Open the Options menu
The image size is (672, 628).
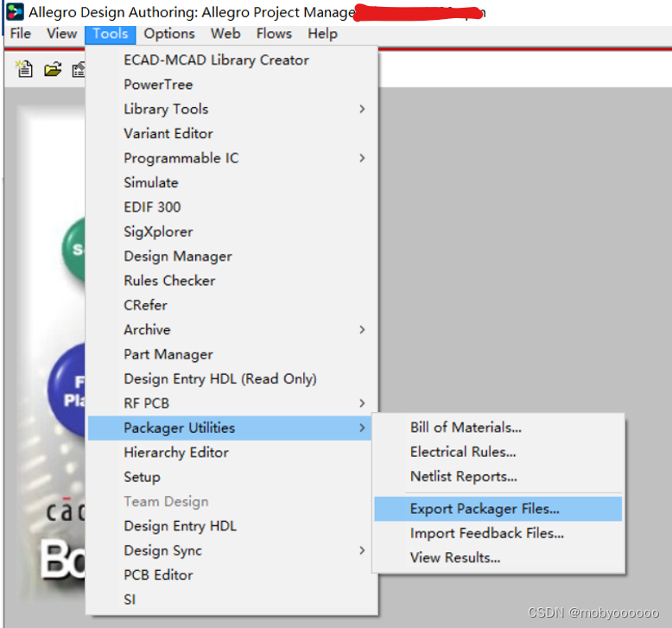pyautogui.click(x=168, y=34)
